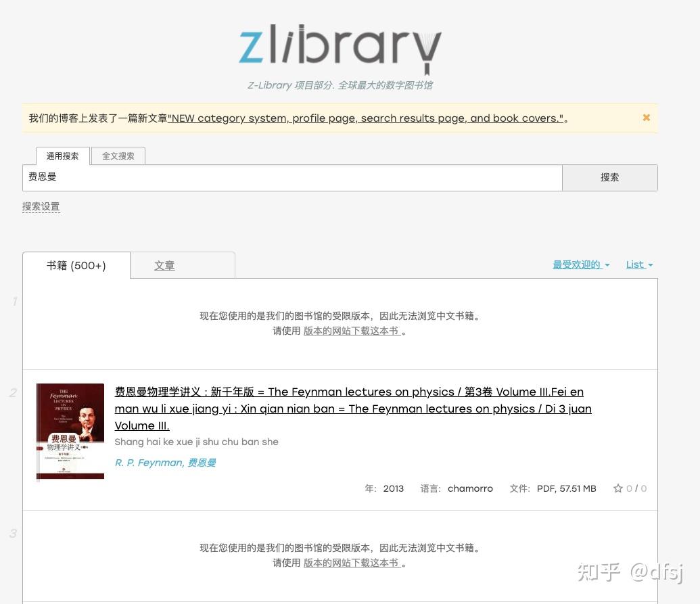The image size is (700, 604).
Task: Open the List view dropdown
Action: click(635, 264)
